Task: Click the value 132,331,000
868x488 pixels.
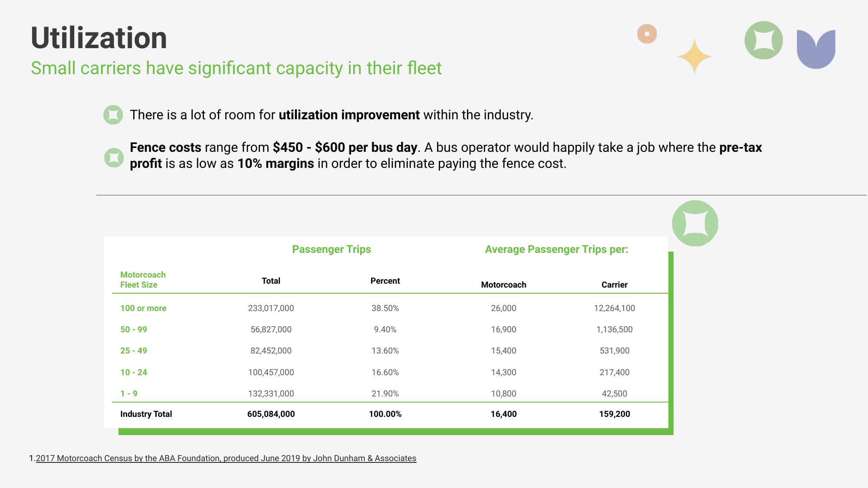Action: pos(271,393)
